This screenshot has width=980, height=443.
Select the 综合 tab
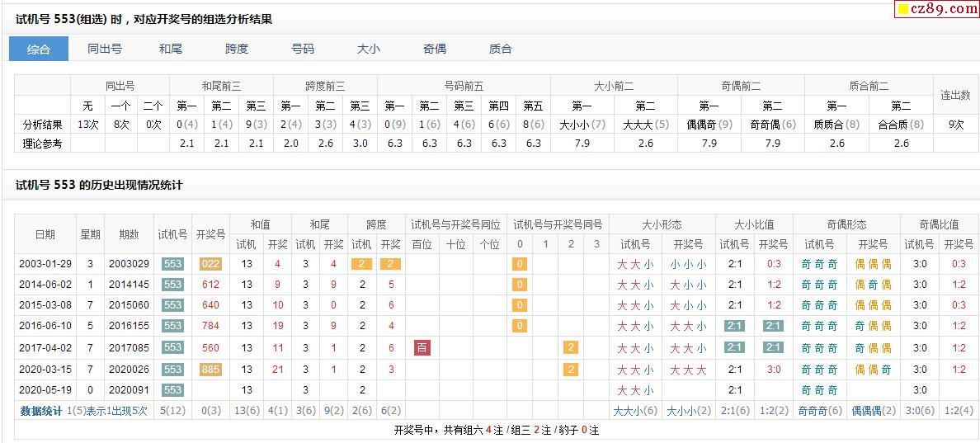(39, 49)
